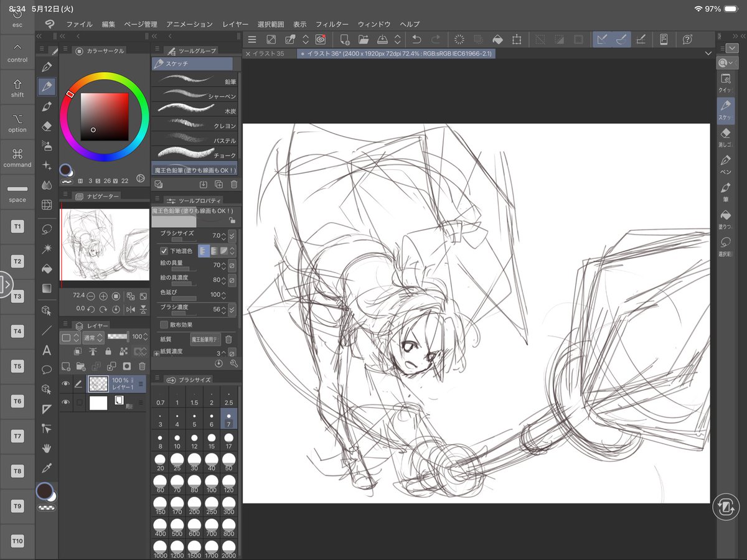Click the layer opacity slider
Viewport: 747px width, 560px height.
point(117,337)
